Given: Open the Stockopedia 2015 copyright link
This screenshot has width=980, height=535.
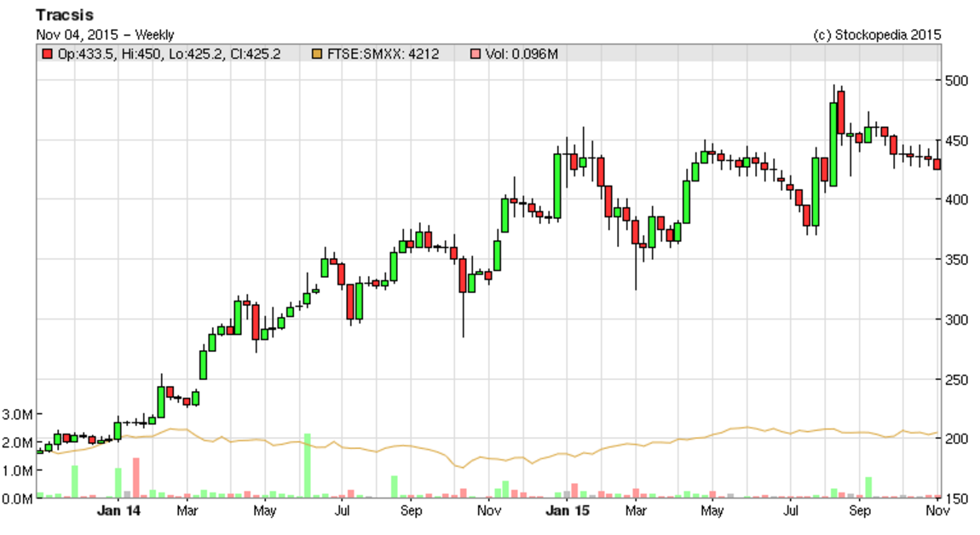Looking at the screenshot, I should (878, 35).
